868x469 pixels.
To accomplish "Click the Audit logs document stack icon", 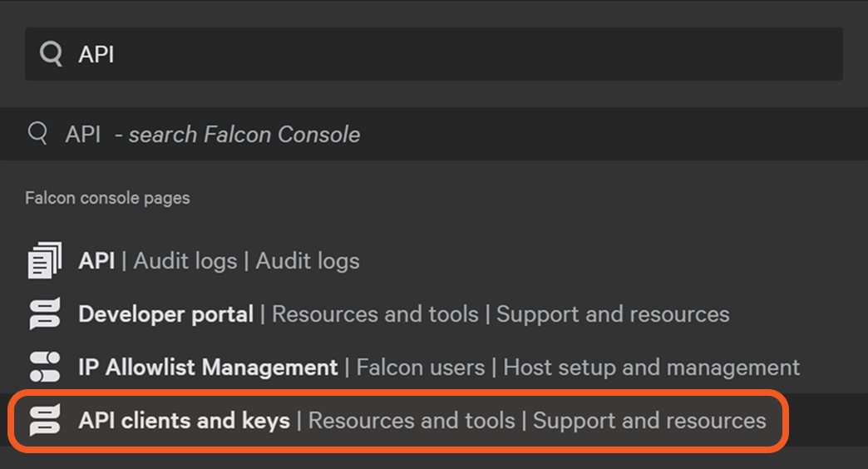I will click(44, 260).
